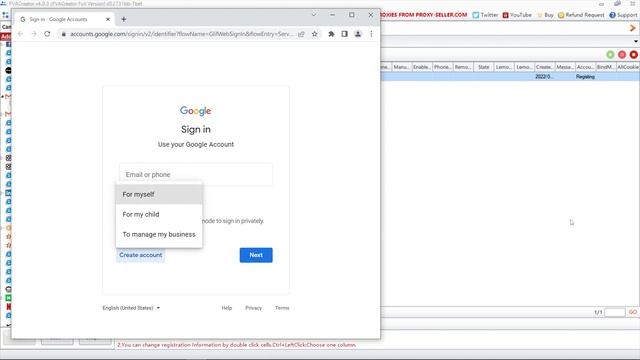Select the "2022/0..." date cell

[x=545, y=77]
